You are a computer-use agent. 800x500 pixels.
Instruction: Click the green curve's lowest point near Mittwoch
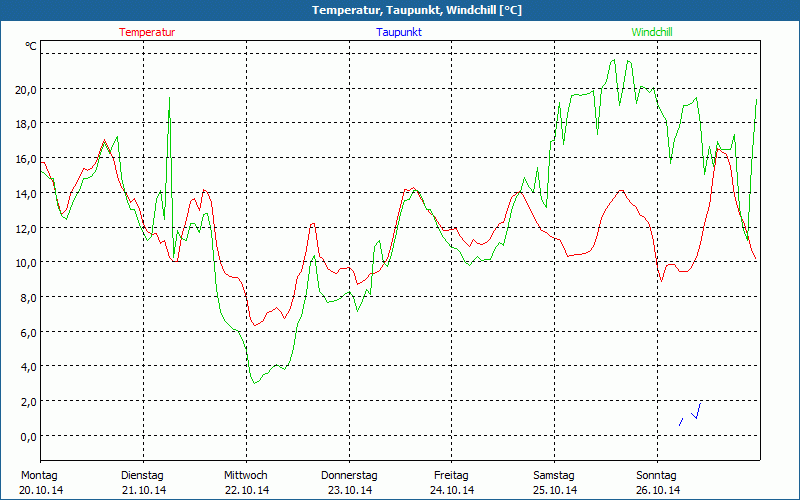coord(255,383)
